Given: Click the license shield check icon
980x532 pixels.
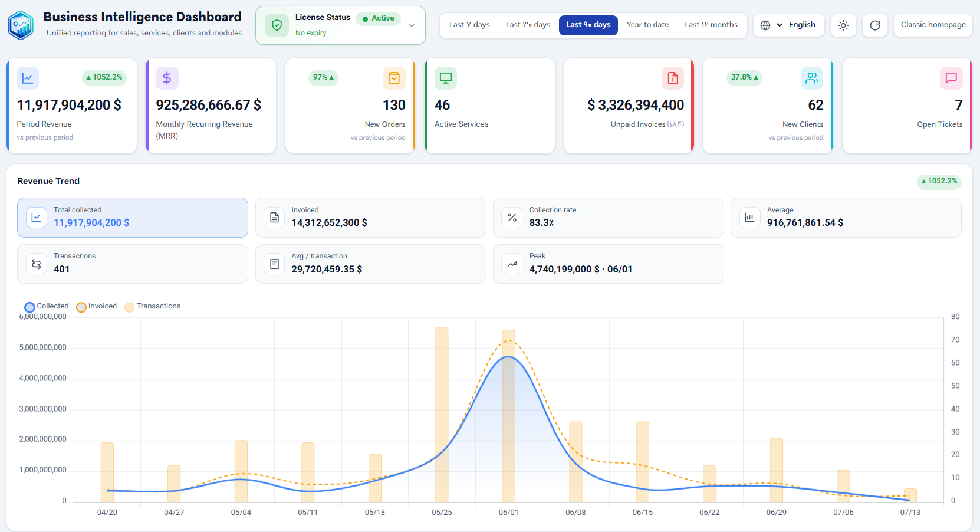Looking at the screenshot, I should (277, 25).
